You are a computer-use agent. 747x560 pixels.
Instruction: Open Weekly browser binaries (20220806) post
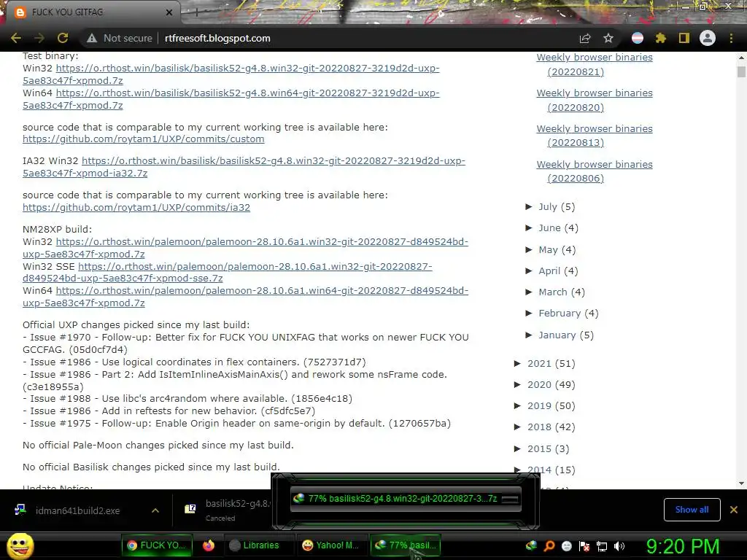pos(595,171)
